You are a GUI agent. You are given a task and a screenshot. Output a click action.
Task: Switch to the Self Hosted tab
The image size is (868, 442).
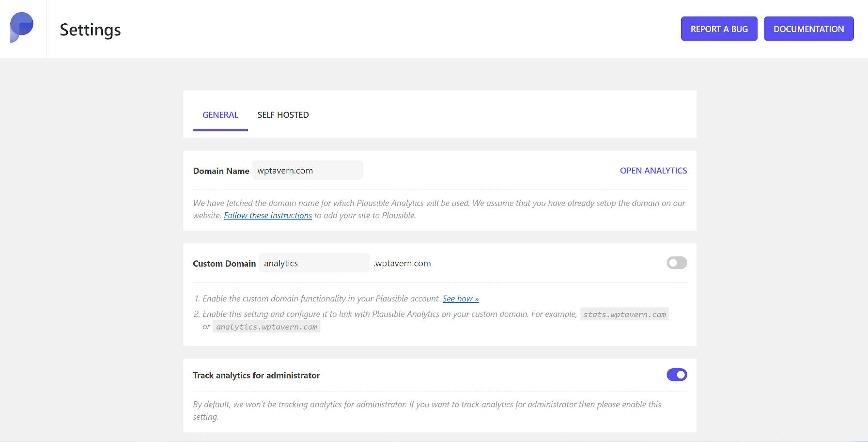point(283,115)
